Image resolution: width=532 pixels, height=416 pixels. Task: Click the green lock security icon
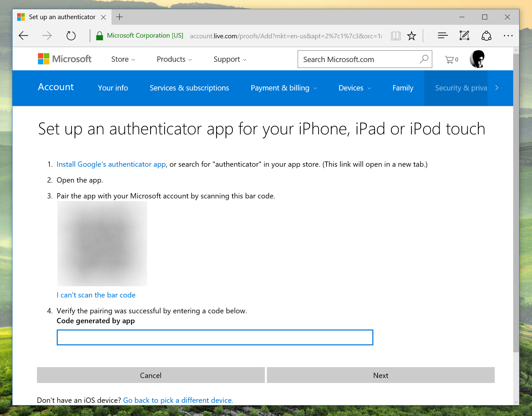(100, 36)
